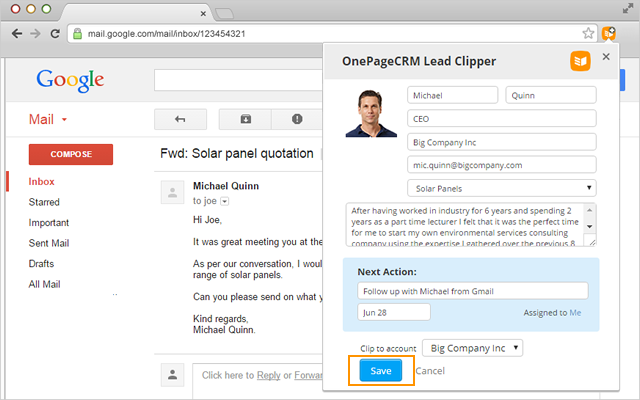Click the notes scrollbar up arrow
The height and width of the screenshot is (400, 640).
tap(589, 210)
